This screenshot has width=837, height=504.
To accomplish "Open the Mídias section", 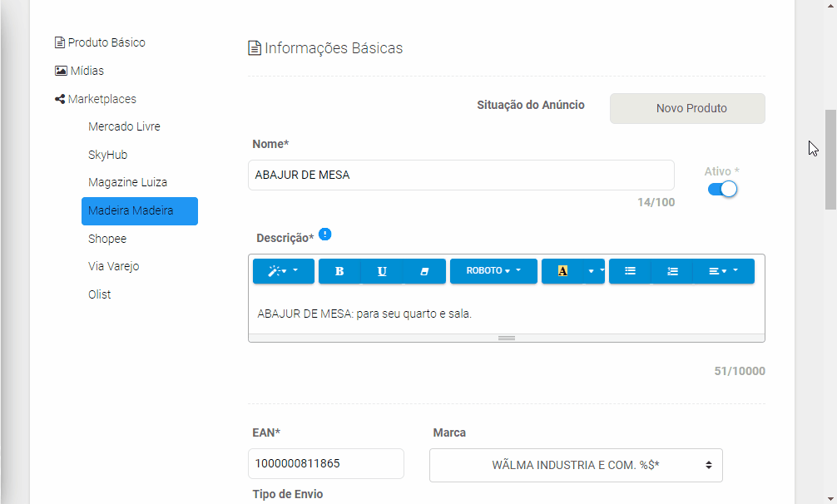I will point(80,71).
